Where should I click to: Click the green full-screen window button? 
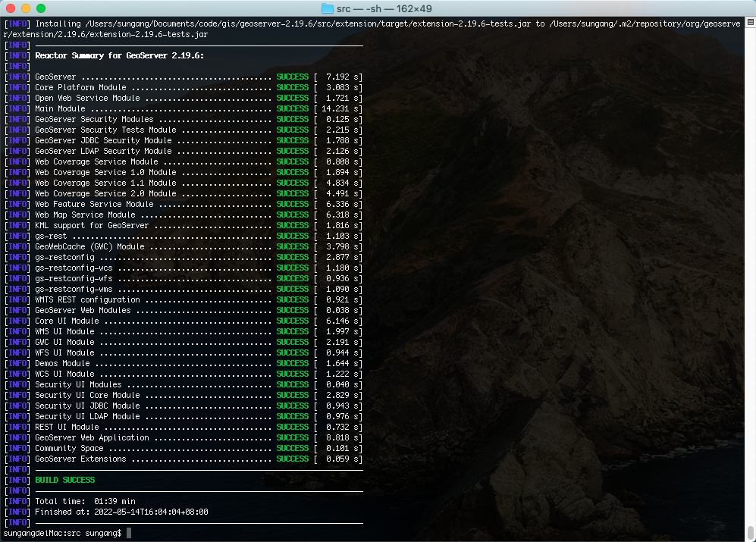(40, 8)
